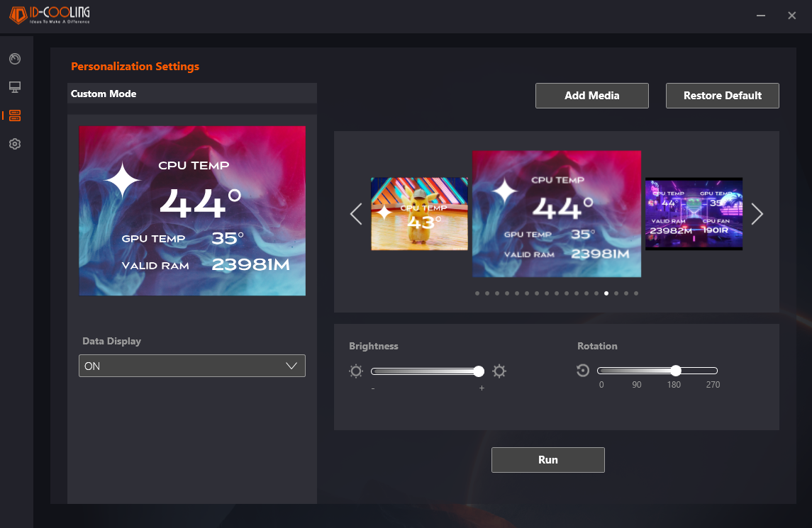
Task: Select the personalization settings sidebar icon
Action: [x=15, y=116]
